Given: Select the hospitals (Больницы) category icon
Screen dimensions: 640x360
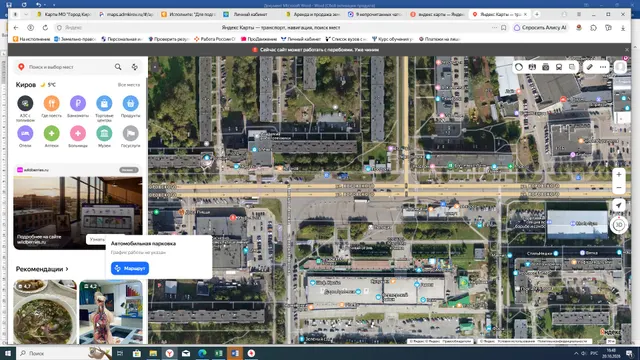Looking at the screenshot, I should click(x=78, y=133).
